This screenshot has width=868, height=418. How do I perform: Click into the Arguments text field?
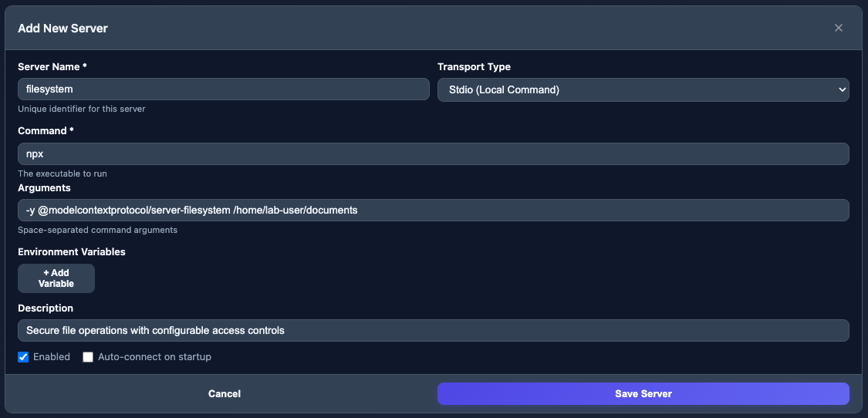(x=433, y=210)
